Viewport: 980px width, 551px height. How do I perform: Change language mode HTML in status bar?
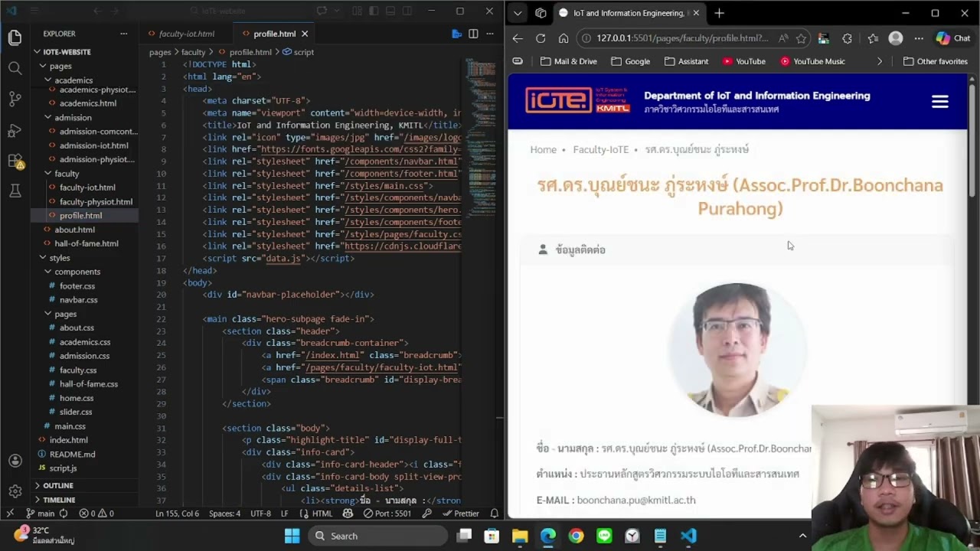317,514
